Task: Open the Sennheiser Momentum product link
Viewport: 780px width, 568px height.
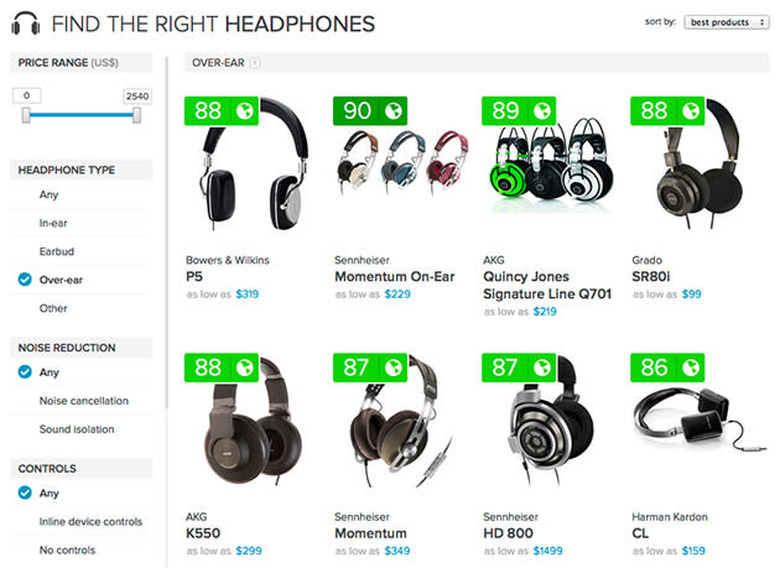Action: (x=370, y=533)
